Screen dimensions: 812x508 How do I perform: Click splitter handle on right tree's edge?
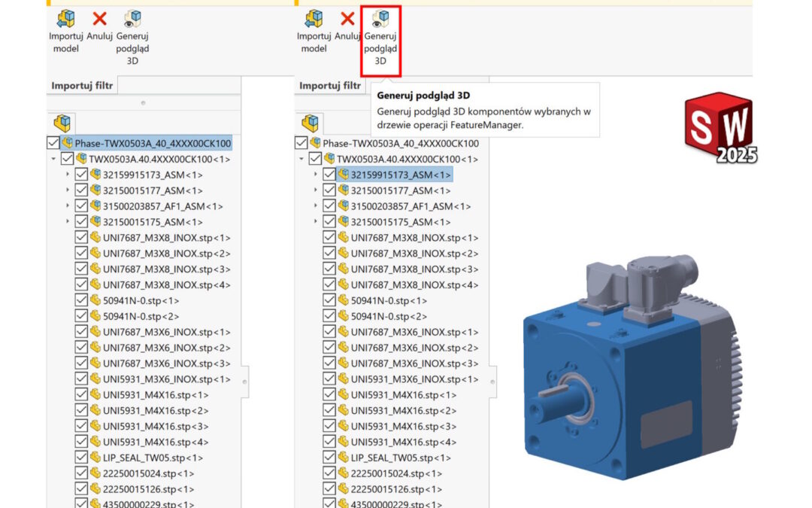[492, 382]
